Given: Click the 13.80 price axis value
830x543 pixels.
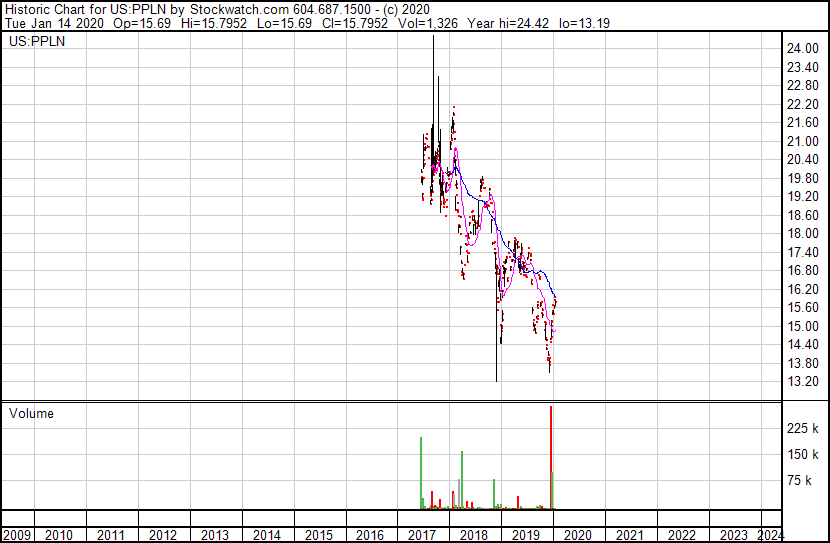Looking at the screenshot, I should click(803, 364).
